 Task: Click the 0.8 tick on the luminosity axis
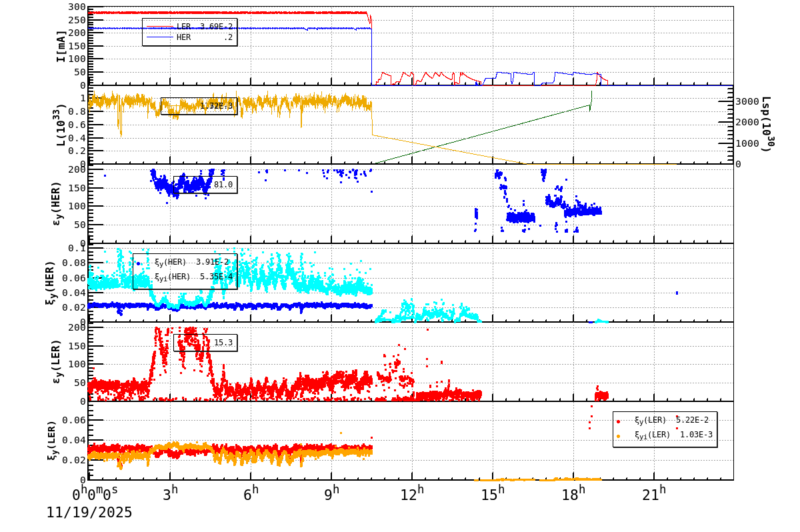pyautogui.click(x=77, y=111)
